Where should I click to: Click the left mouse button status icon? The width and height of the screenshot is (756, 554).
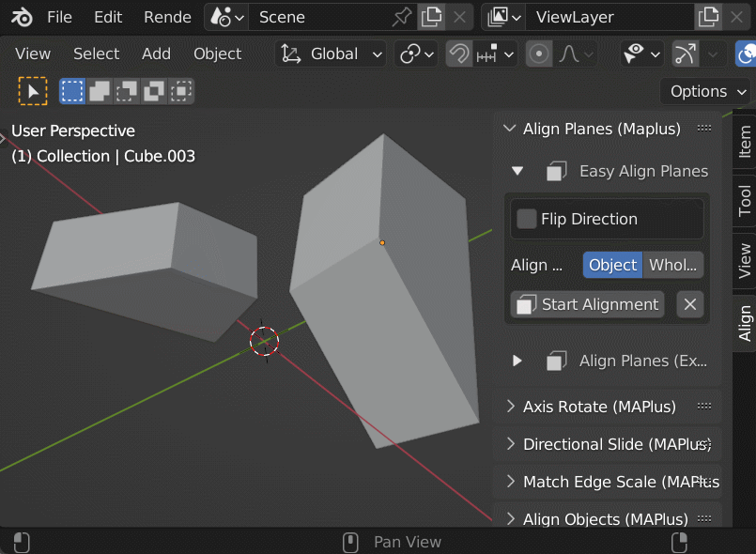(x=22, y=542)
